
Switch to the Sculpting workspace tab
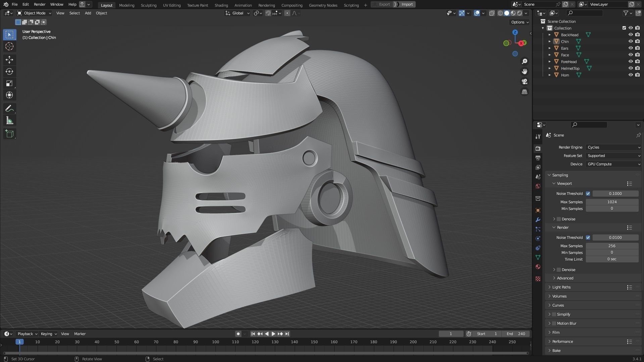[x=148, y=5]
